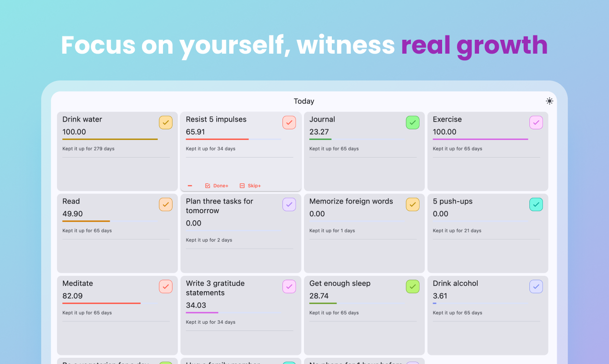Viewport: 609px width, 364px height.
Task: Toggle the Drink alcohol checkbox
Action: 536,286
